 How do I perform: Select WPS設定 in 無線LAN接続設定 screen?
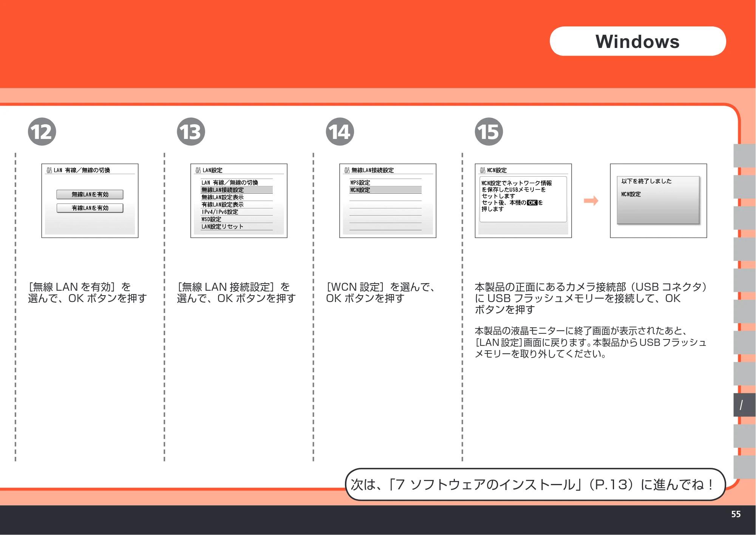385,183
